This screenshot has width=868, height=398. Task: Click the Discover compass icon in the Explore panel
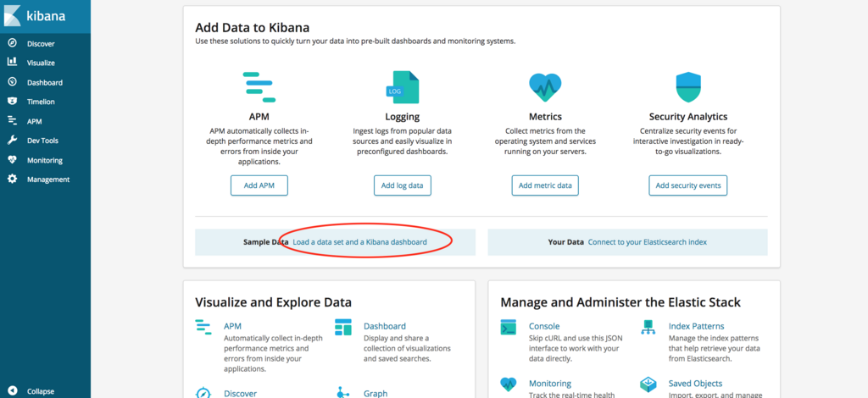click(203, 392)
